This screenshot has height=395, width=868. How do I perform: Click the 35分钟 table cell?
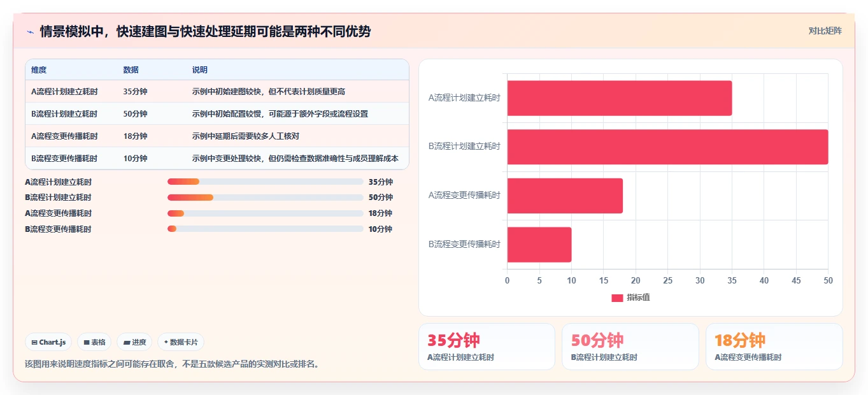pyautogui.click(x=135, y=92)
